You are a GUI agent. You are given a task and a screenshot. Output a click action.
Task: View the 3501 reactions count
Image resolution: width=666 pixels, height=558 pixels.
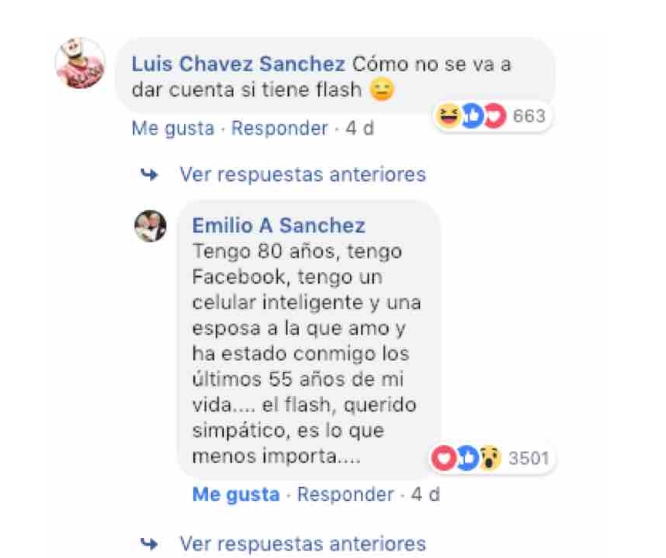tap(529, 459)
